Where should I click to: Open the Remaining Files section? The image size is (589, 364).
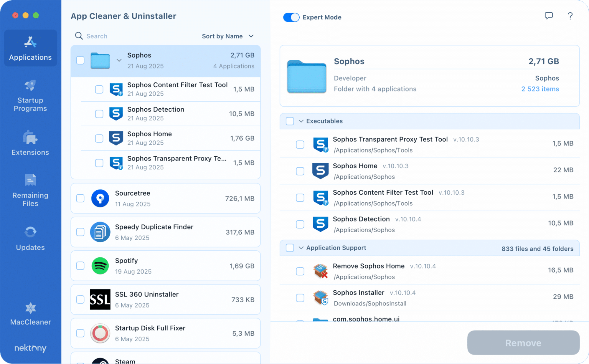[x=30, y=190]
